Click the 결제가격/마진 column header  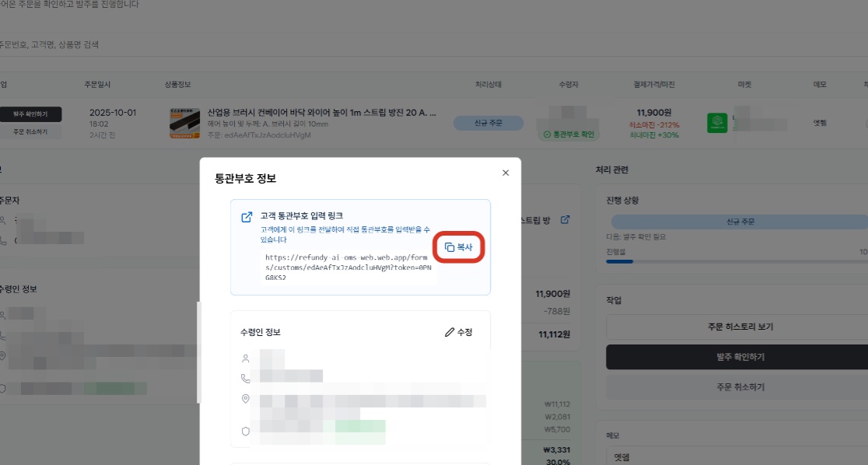point(654,84)
